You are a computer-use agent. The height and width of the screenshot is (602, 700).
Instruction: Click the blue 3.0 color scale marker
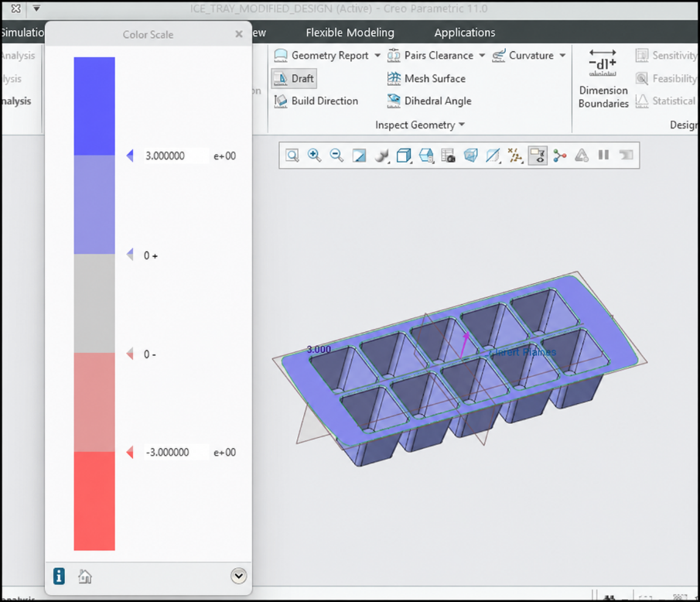[x=130, y=156]
